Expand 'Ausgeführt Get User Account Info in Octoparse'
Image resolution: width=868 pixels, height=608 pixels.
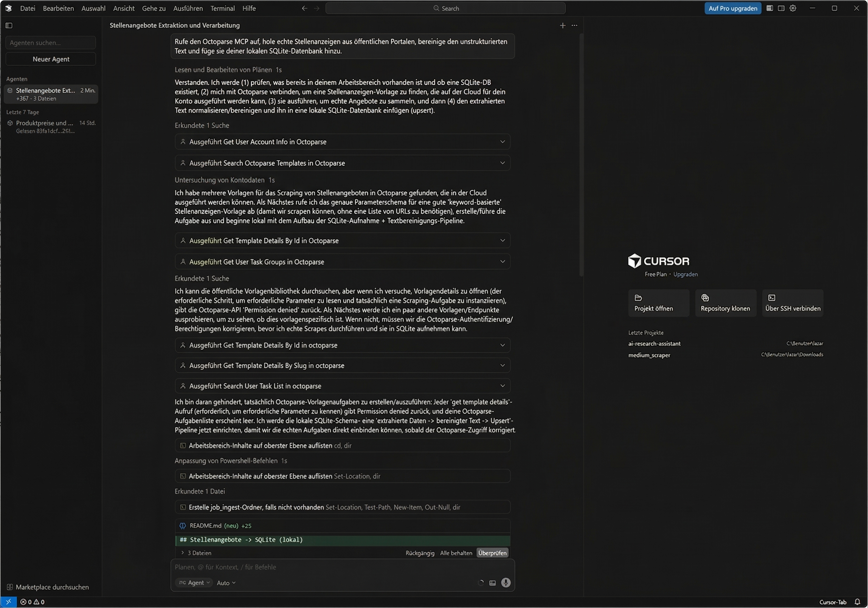503,141
